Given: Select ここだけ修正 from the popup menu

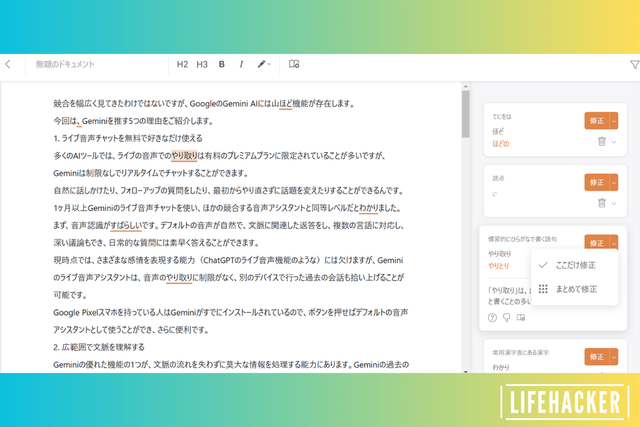Looking at the screenshot, I should (575, 265).
